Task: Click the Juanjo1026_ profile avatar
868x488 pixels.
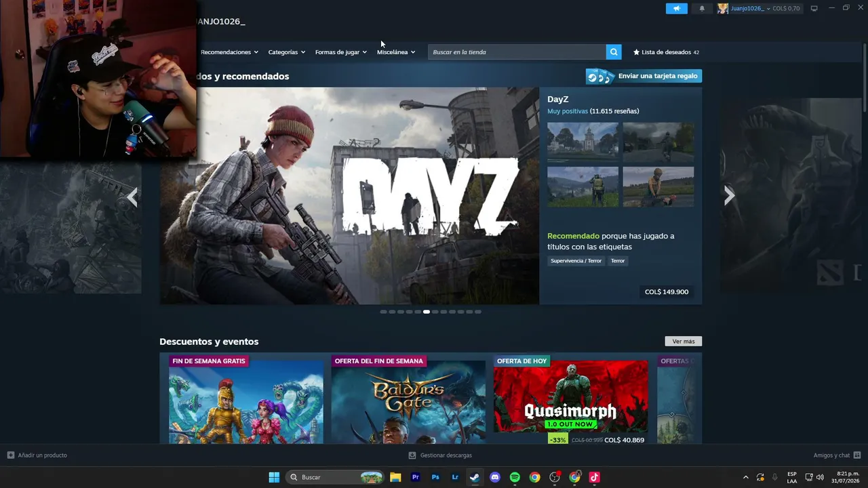Action: point(723,8)
